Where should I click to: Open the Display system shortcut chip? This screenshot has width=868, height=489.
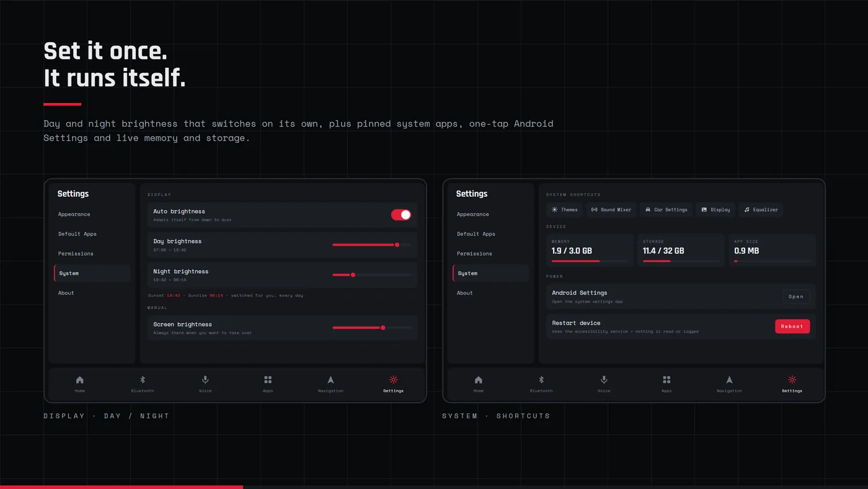tap(715, 210)
